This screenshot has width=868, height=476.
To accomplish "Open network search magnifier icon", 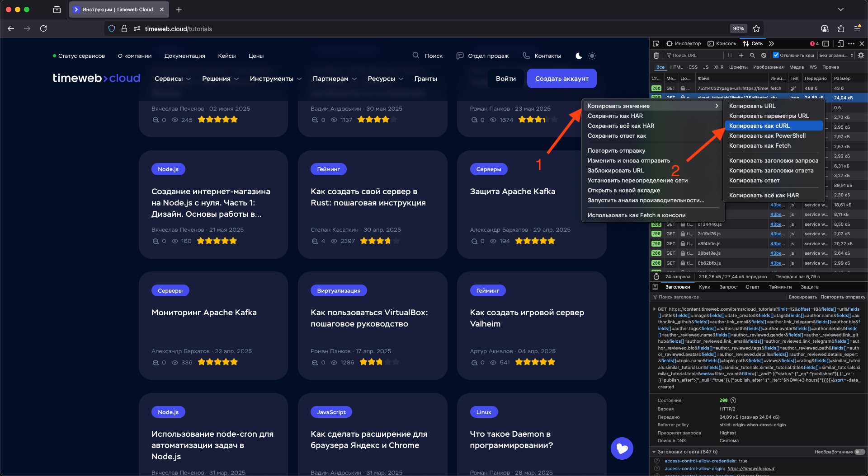I will (752, 56).
